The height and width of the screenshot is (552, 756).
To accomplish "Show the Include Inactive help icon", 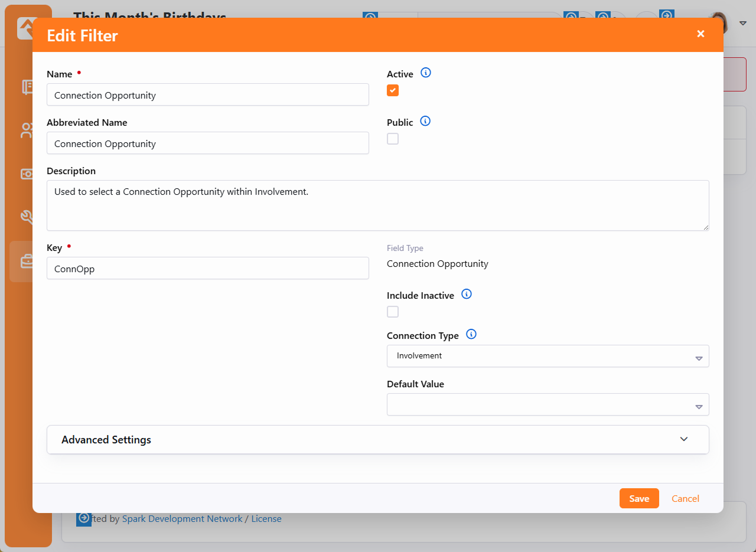I will (x=466, y=295).
